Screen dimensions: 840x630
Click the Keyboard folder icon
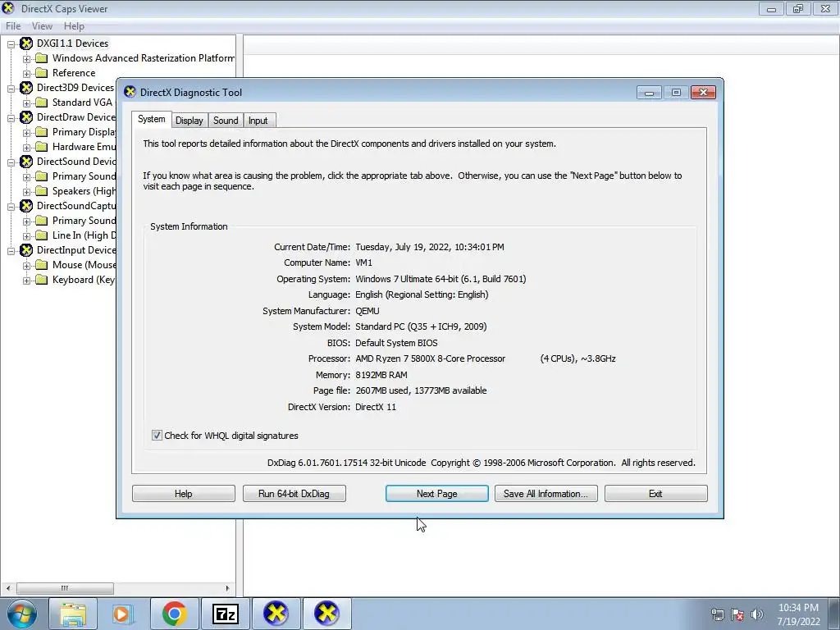tap(42, 280)
